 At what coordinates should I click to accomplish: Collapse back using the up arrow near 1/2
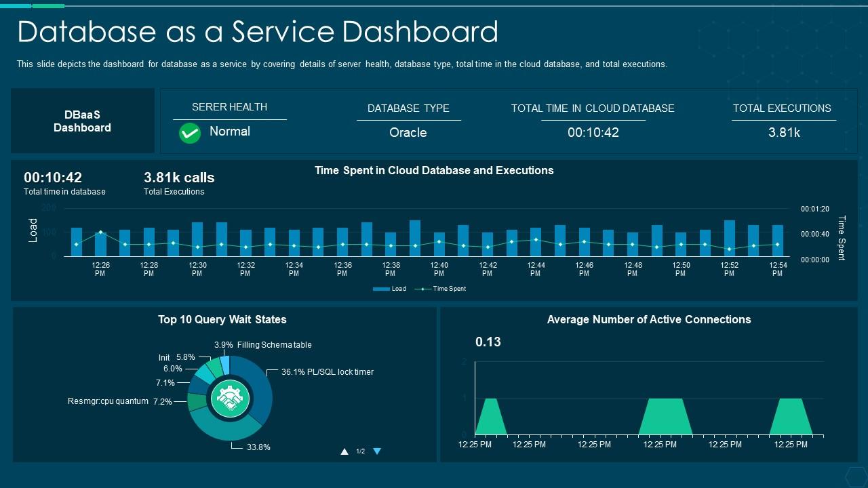(x=344, y=450)
